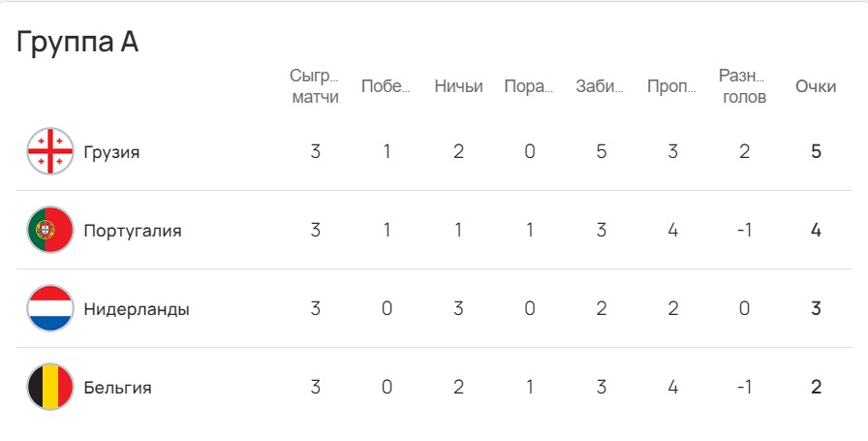Click the Победы column header
This screenshot has height=441, width=868.
(386, 86)
